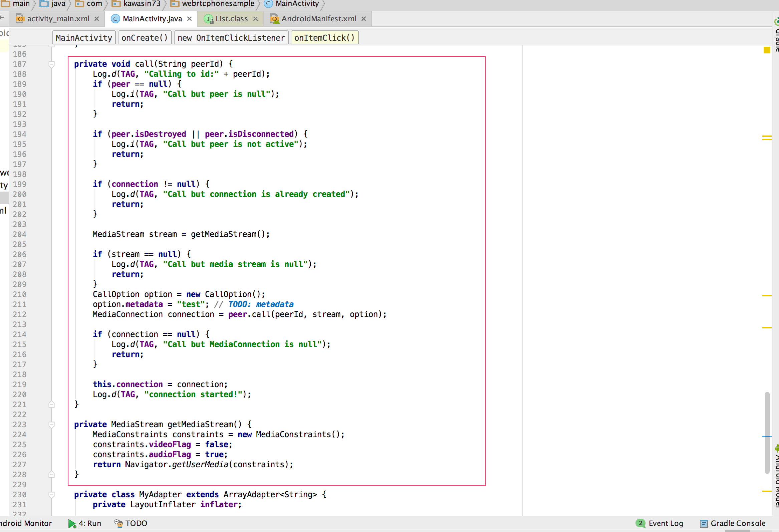779x532 pixels.
Task: Select onCreate() in the navigation bar
Action: [x=145, y=37]
